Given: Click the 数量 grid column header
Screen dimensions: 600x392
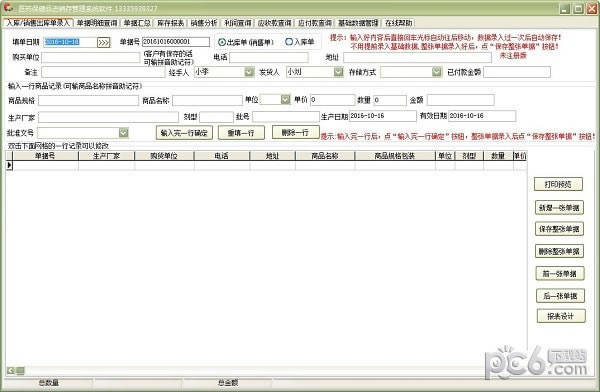Looking at the screenshot, I should coord(498,156).
